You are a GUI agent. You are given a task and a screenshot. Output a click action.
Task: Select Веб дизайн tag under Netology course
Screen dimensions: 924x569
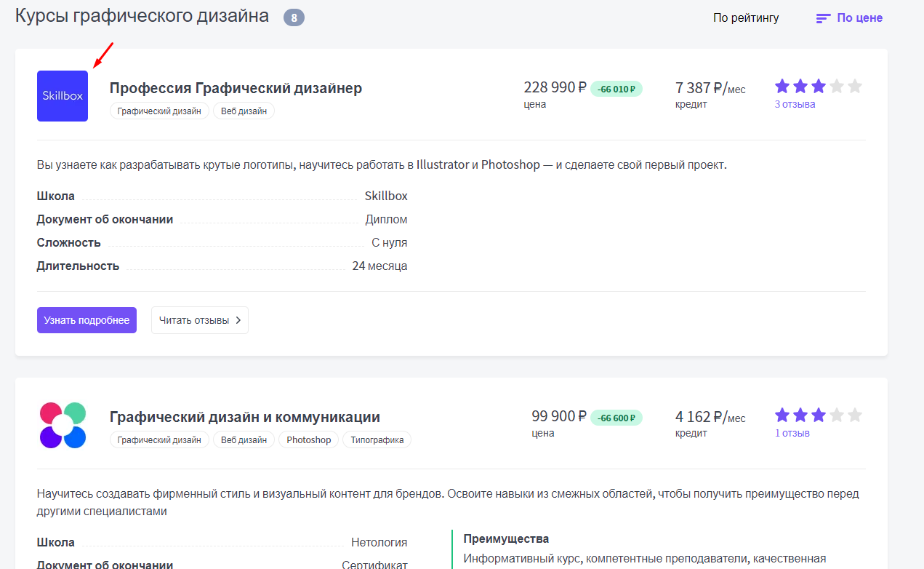point(244,440)
